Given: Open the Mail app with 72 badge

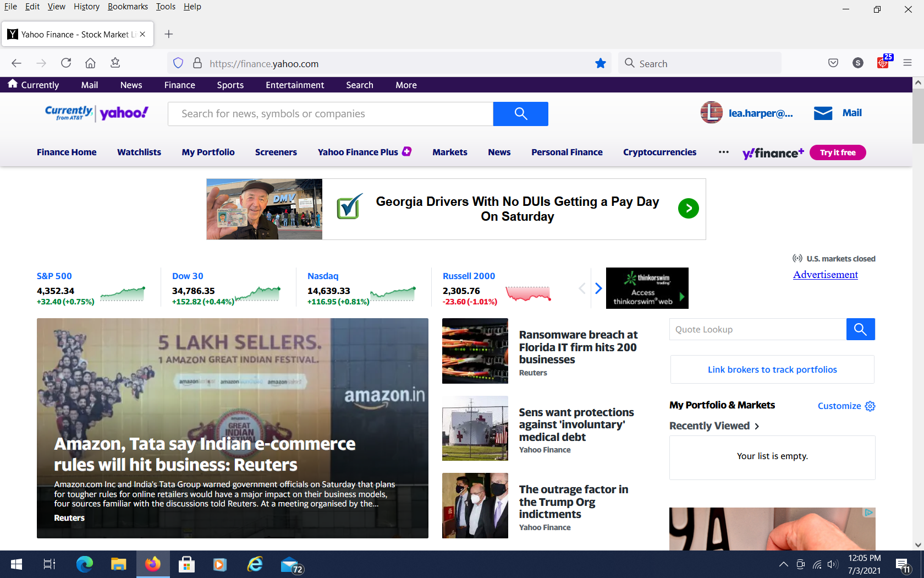Looking at the screenshot, I should 291,565.
